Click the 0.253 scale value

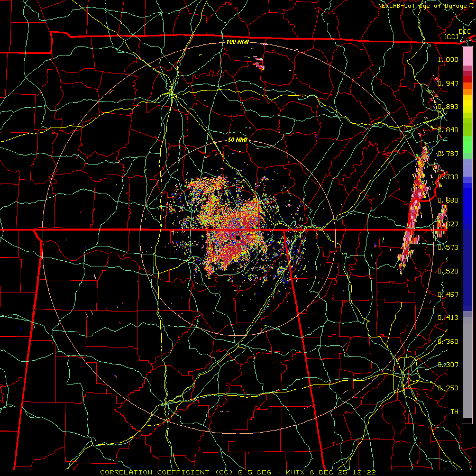coord(448,388)
